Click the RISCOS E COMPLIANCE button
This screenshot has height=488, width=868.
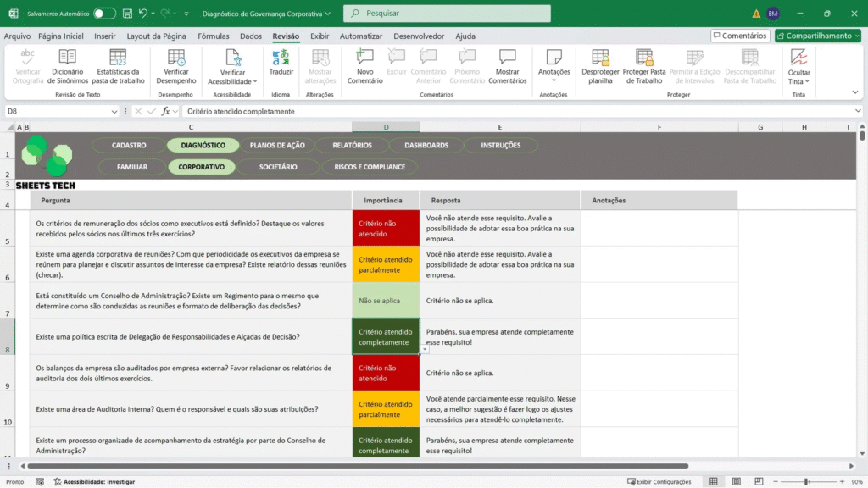[370, 167]
